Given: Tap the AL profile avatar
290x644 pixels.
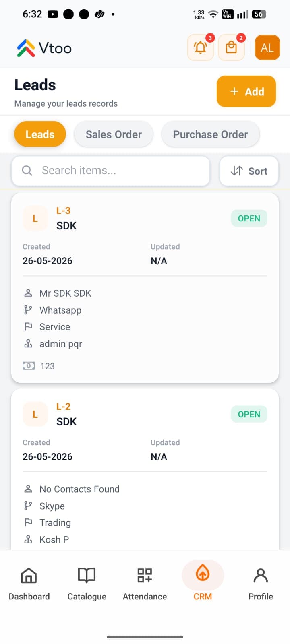Looking at the screenshot, I should [267, 47].
